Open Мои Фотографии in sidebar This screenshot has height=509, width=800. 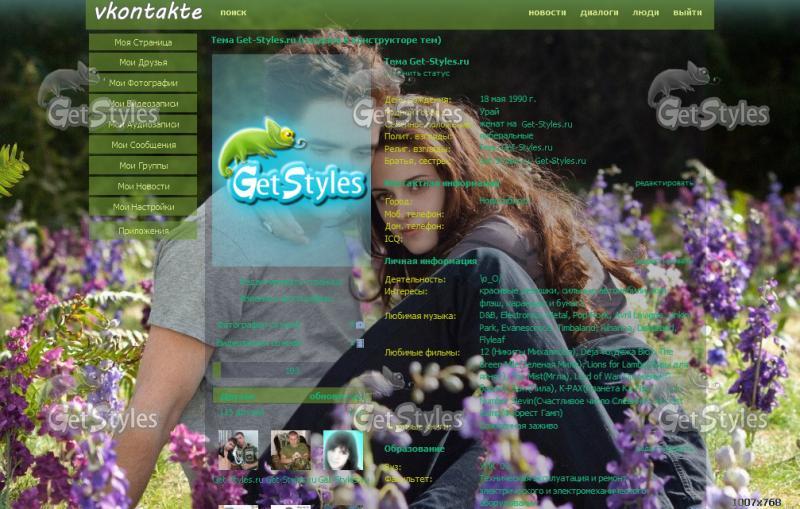tap(143, 83)
